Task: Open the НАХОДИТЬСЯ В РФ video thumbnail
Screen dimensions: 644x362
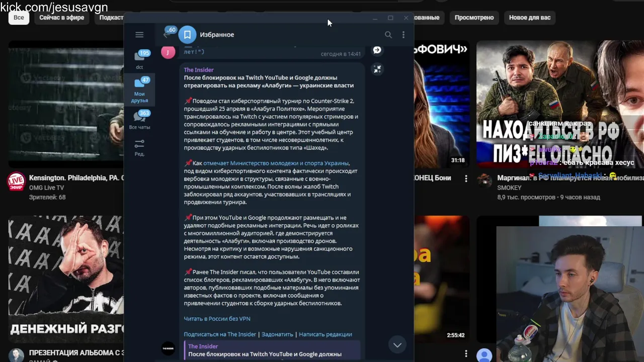Action: (559, 104)
